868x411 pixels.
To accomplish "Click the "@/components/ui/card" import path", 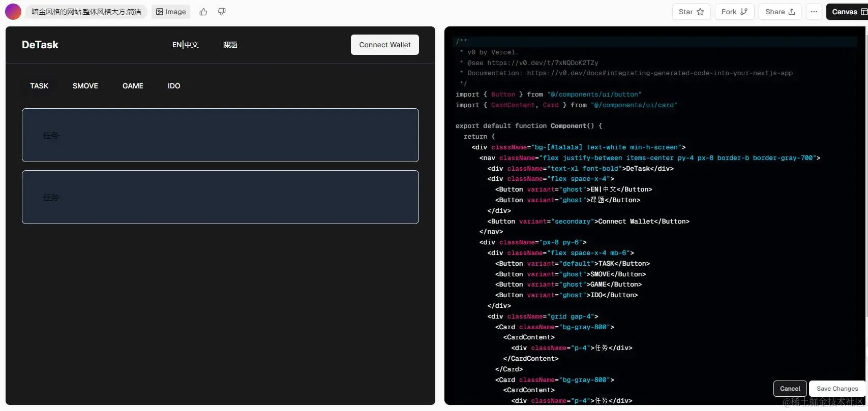I will coord(634,105).
